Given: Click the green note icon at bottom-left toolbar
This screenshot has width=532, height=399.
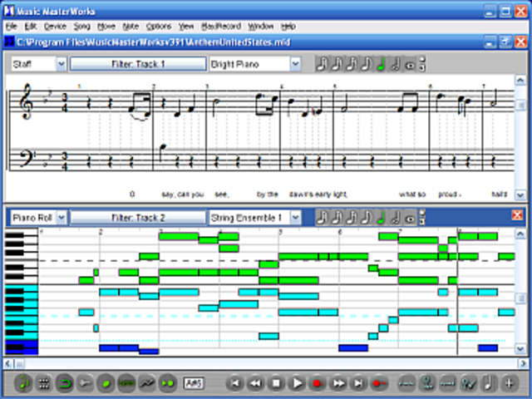Looking at the screenshot, I should (x=24, y=383).
